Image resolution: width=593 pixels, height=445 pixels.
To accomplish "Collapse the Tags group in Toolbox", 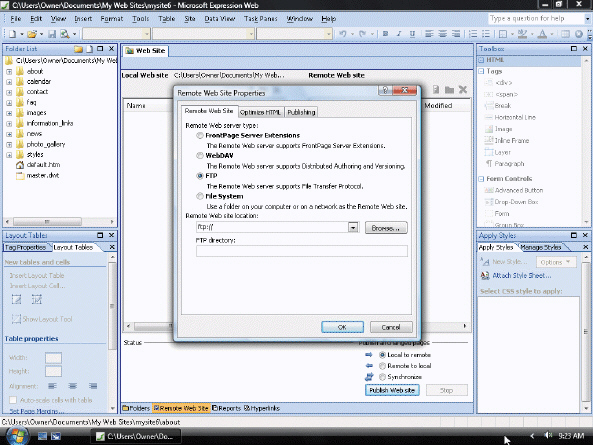I will tap(481, 71).
